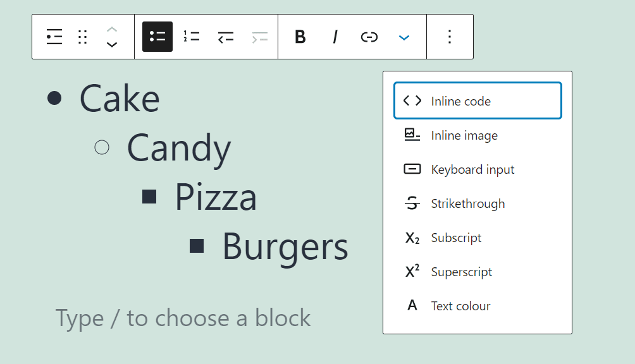
Task: Choose Keyboard input from the menu
Action: click(472, 169)
